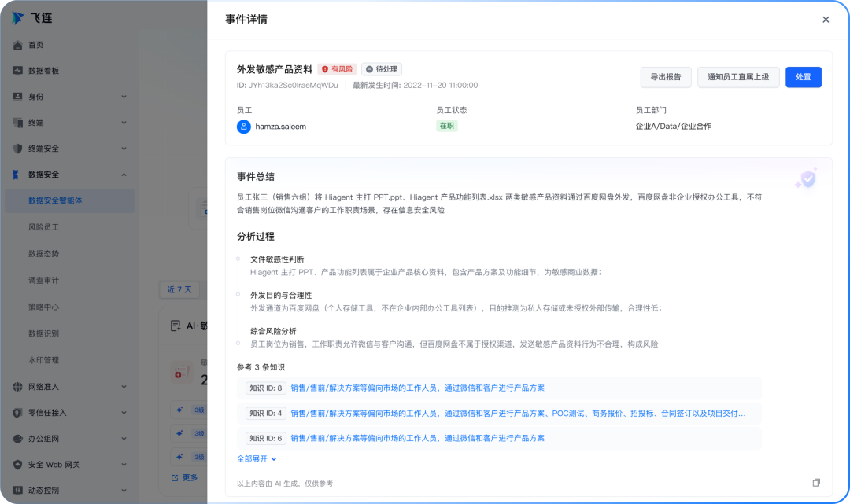
Task: Collapse the 数据安全 menu chevron
Action: coord(124,175)
